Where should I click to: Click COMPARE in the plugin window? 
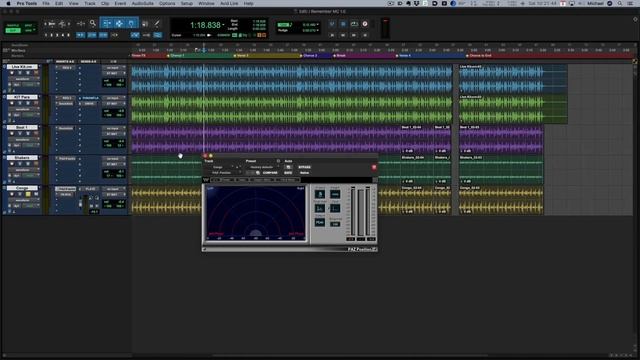tap(270, 173)
